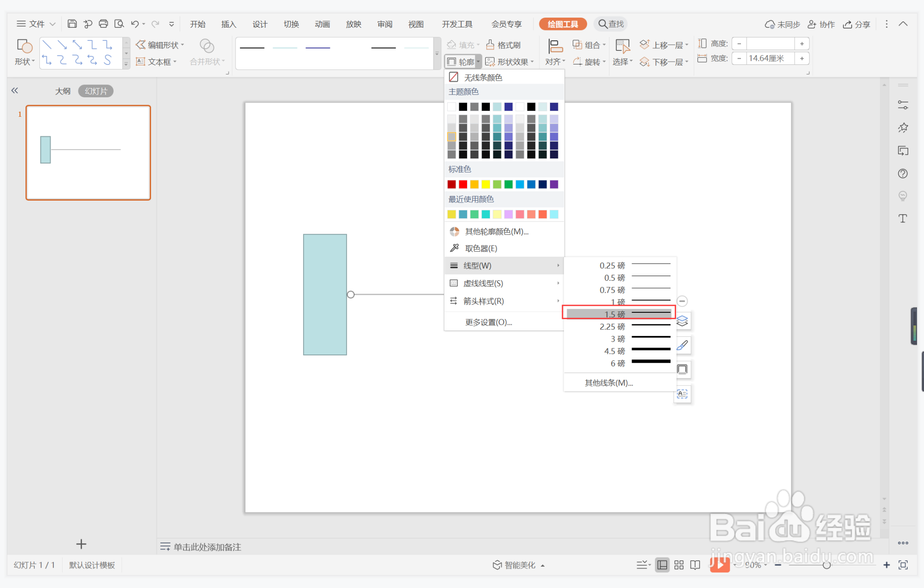924x588 pixels.
Task: Open the 合并形状 merge shapes tool
Action: point(207,52)
